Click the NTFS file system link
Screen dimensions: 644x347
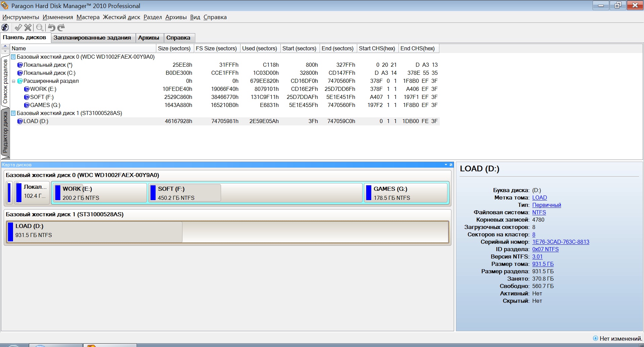click(539, 213)
